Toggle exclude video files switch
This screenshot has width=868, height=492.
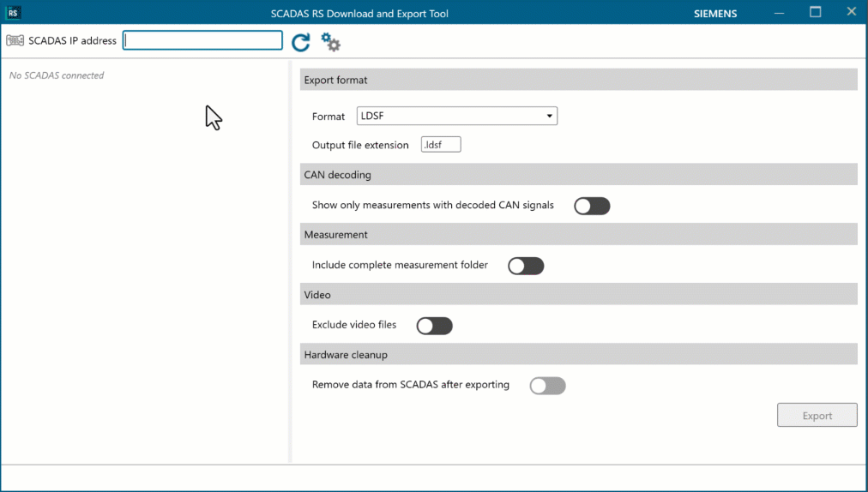434,326
